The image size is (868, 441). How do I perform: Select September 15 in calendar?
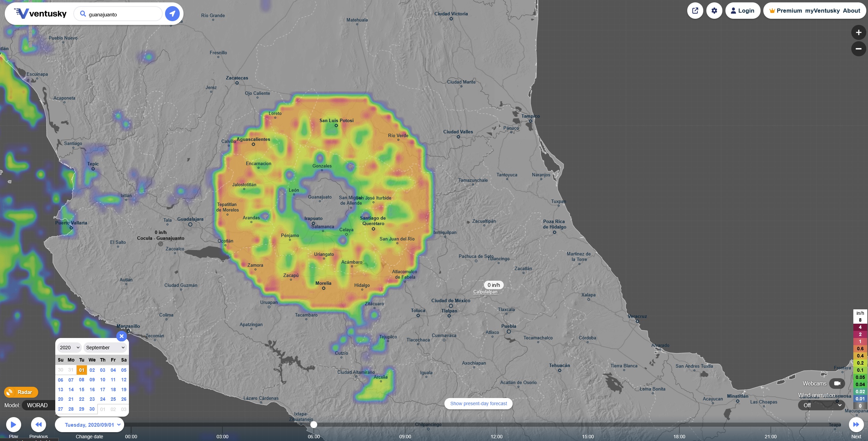point(82,389)
